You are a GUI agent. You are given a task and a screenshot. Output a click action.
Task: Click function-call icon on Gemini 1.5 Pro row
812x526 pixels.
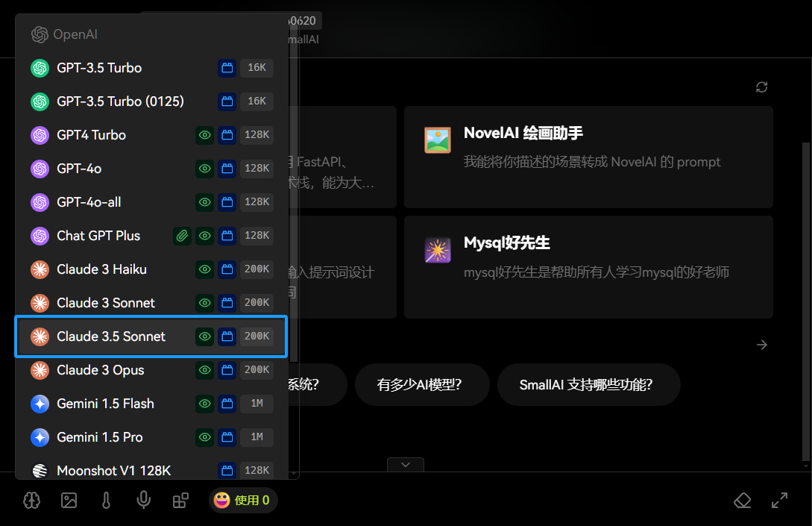(227, 437)
